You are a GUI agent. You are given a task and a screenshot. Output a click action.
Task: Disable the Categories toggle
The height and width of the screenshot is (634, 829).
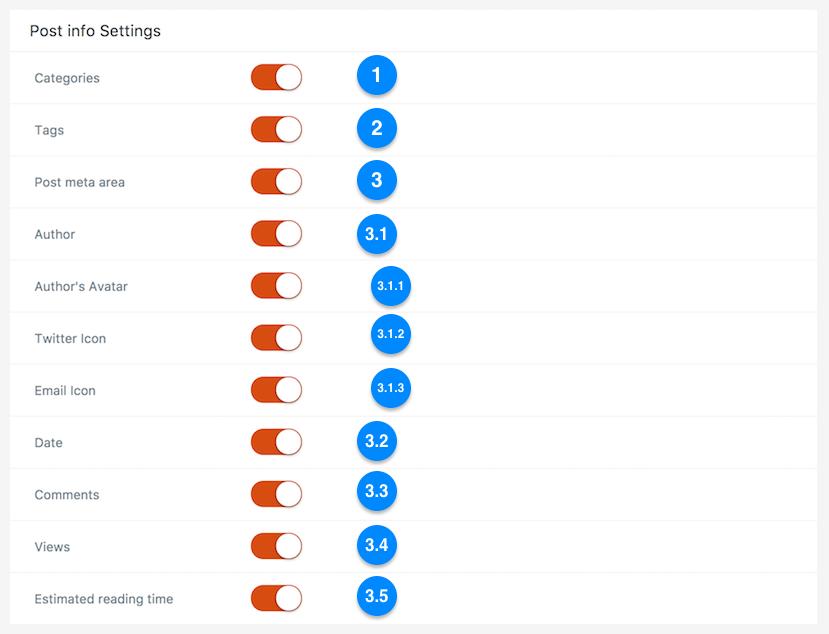[x=277, y=78]
